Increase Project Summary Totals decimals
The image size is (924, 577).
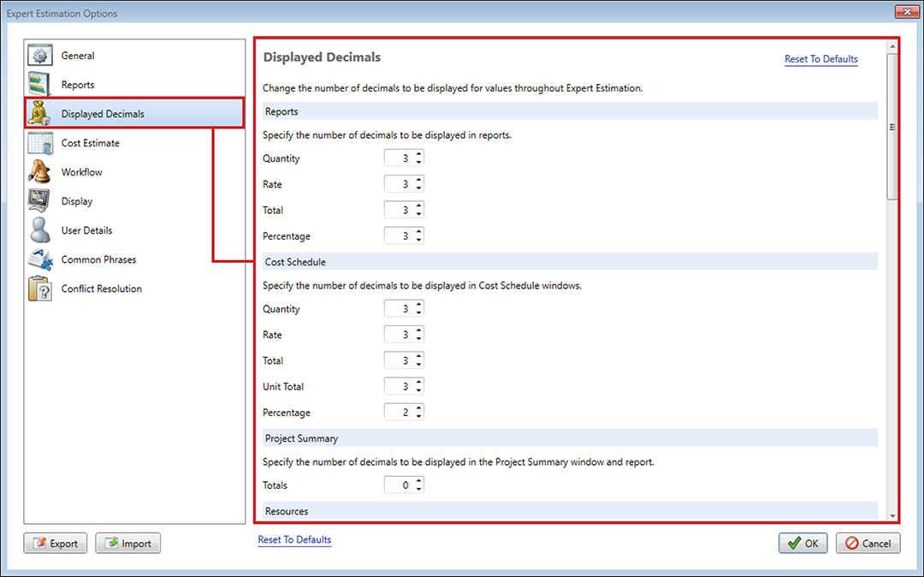418,481
